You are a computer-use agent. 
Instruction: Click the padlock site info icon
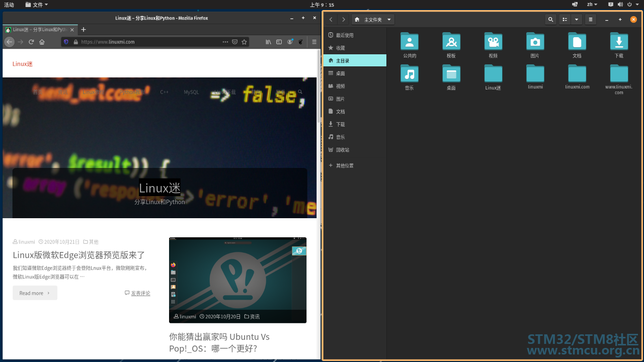75,42
